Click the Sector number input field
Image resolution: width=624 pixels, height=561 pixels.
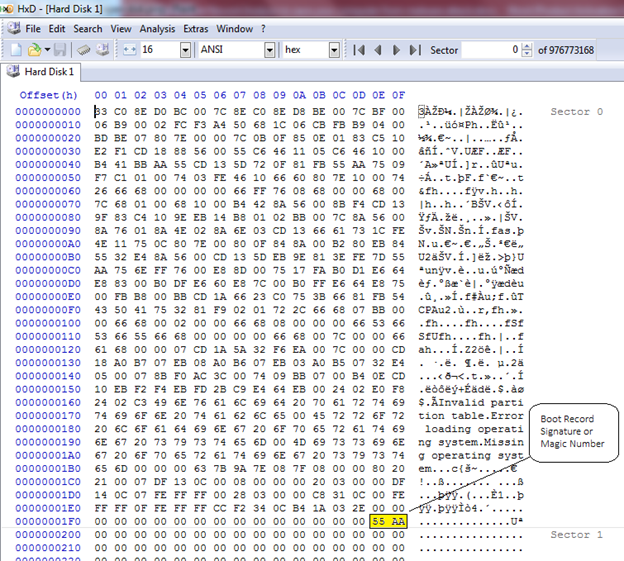click(490, 49)
